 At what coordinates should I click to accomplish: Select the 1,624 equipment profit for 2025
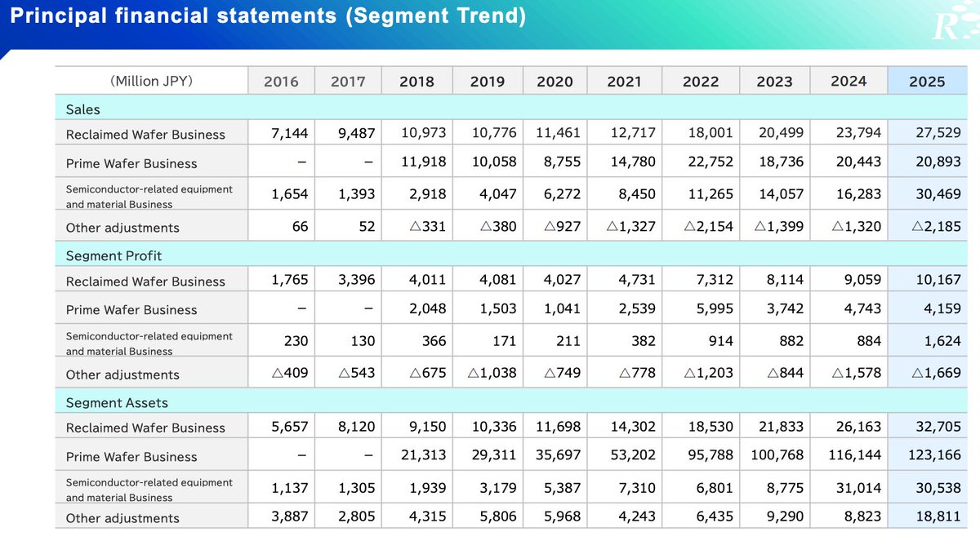coord(942,342)
